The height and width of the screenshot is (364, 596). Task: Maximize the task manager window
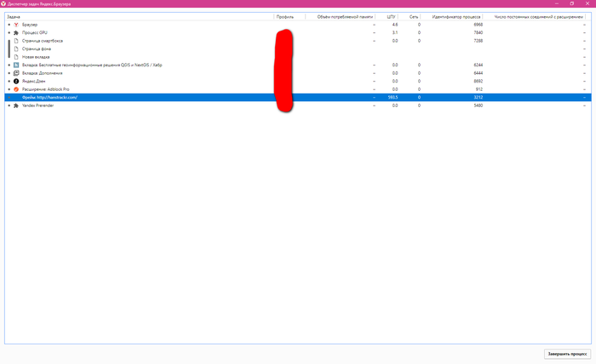pos(571,3)
